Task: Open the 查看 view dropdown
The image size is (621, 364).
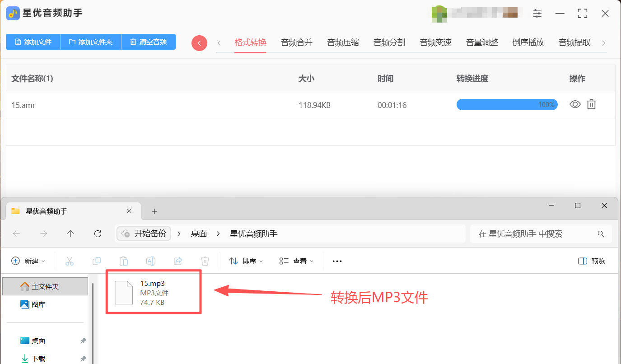Action: (x=297, y=261)
